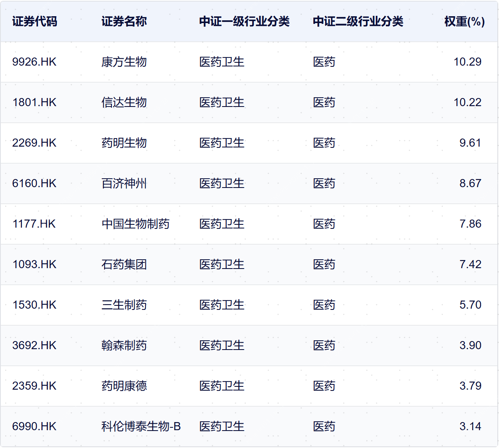This screenshot has width=499, height=448.
Task: Select stock code 6160.HK
Action: [x=34, y=183]
